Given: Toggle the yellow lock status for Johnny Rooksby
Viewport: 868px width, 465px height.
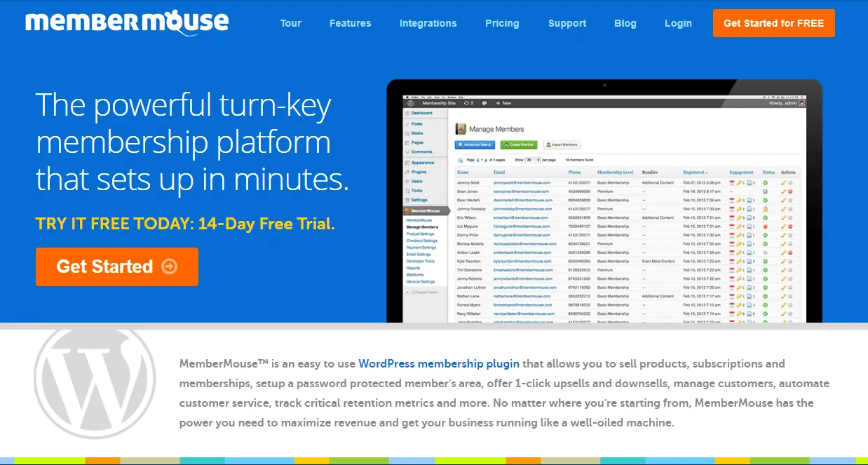Looking at the screenshot, I should [766, 209].
